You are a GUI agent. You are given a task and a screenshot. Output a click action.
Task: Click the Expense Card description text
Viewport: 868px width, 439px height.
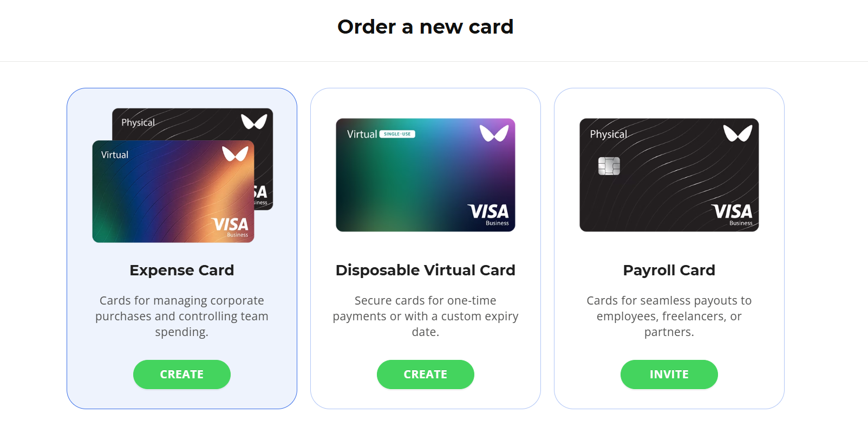[182, 316]
